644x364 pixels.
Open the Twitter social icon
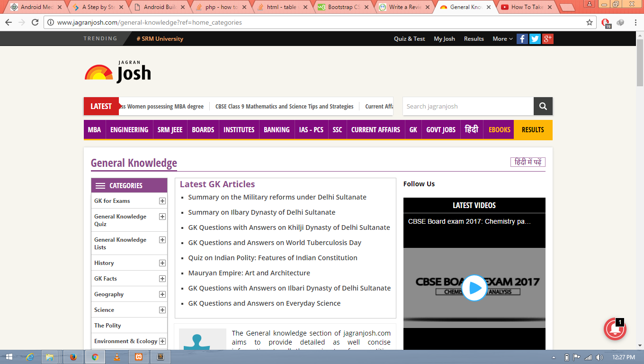535,39
